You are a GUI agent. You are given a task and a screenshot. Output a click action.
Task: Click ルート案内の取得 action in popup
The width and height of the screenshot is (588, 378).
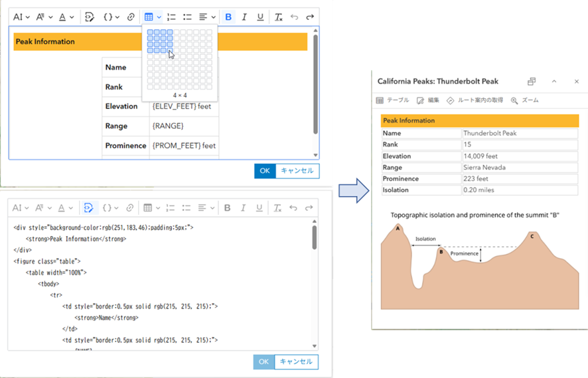click(475, 100)
